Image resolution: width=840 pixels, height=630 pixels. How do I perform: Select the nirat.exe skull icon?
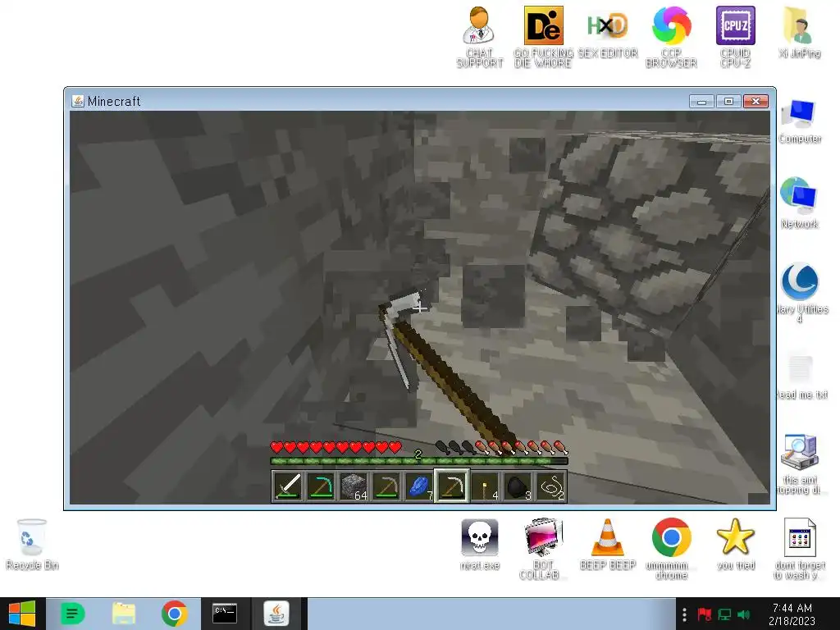479,544
